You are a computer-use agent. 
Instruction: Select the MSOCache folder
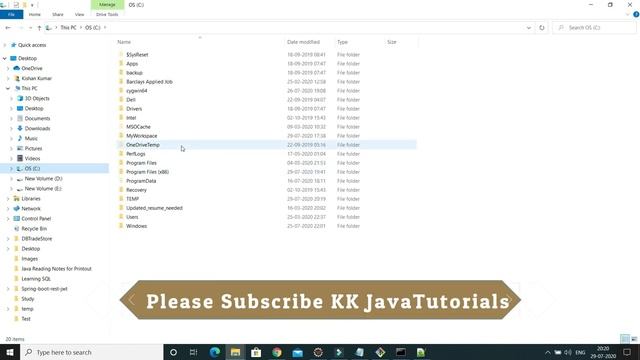point(138,127)
